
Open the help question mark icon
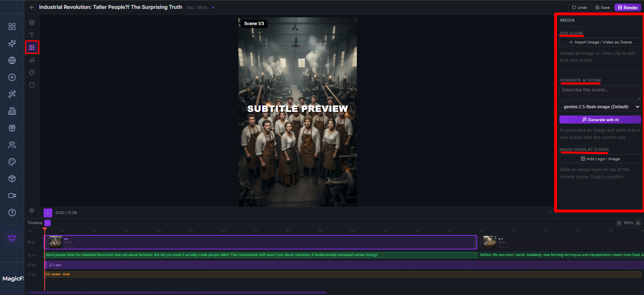12,212
